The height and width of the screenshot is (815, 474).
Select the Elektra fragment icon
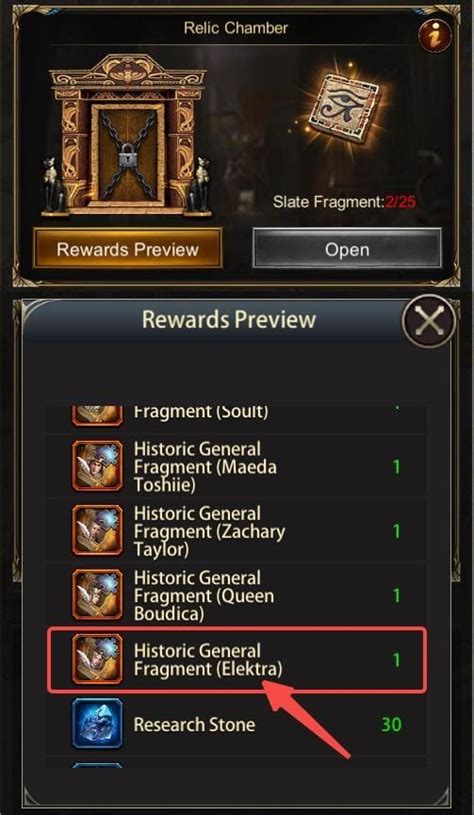98,659
